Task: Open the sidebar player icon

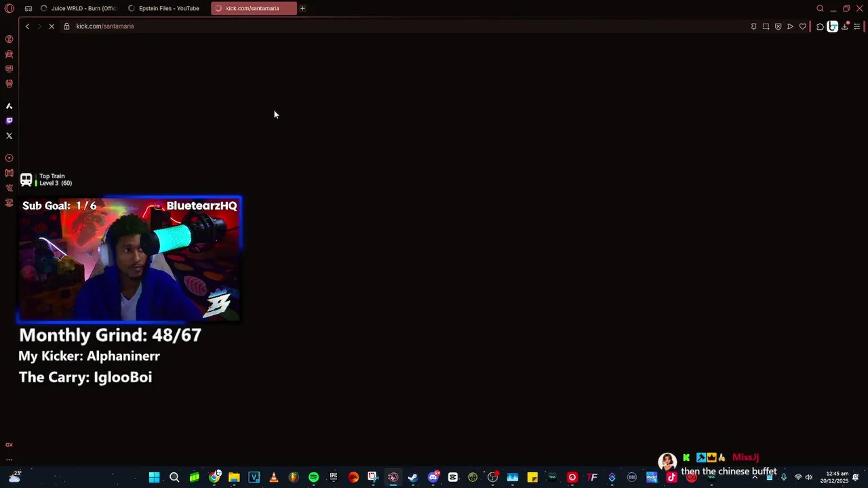Action: [x=9, y=158]
